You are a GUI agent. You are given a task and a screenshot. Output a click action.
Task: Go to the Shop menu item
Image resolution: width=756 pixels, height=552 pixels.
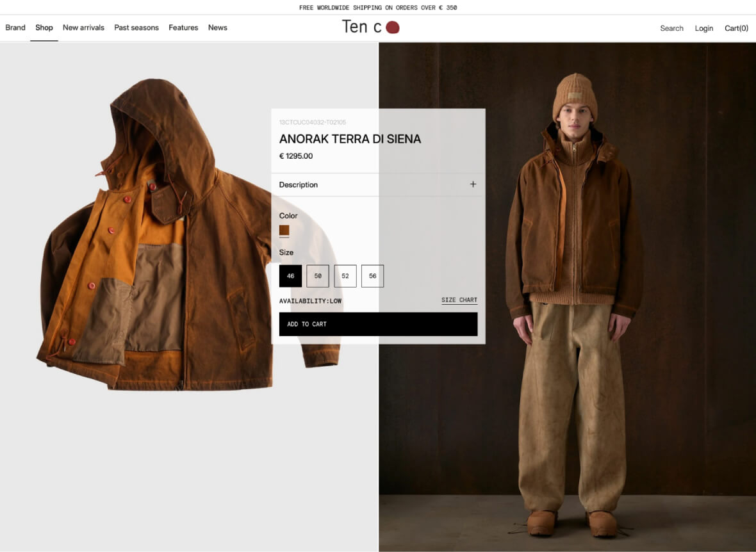click(44, 28)
